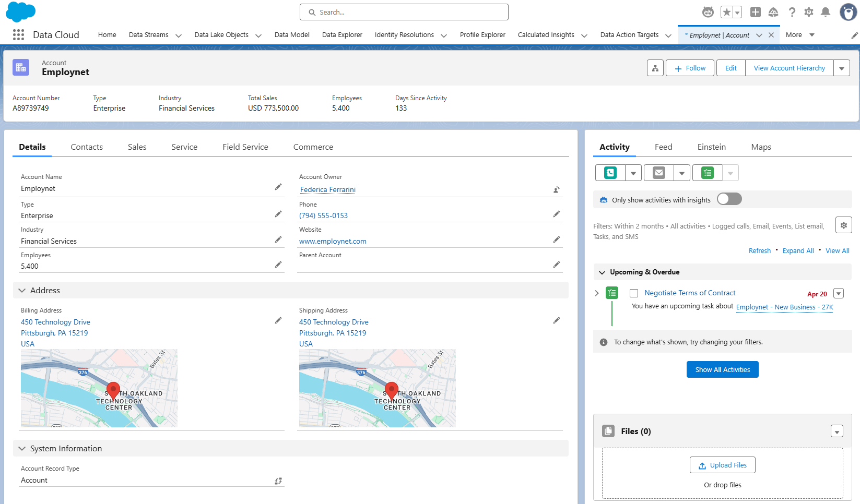Click the Email activity icon
Image resolution: width=860 pixels, height=504 pixels.
point(659,173)
